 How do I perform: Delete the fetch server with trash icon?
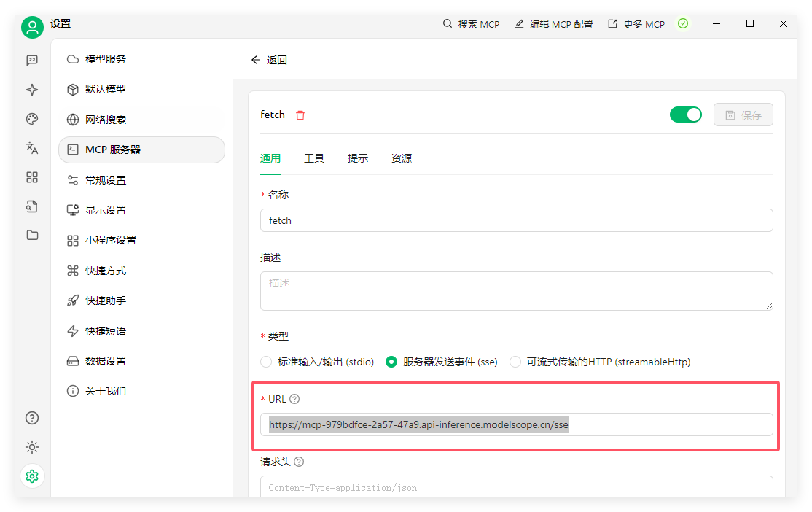coord(300,115)
